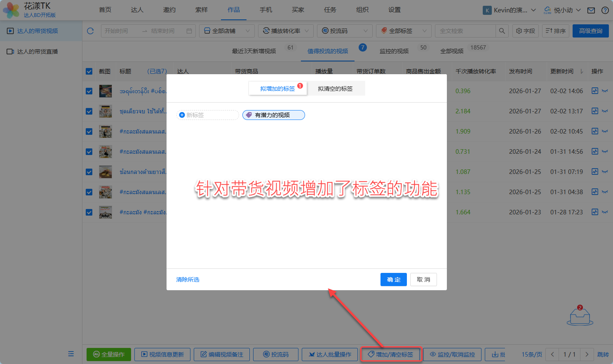Viewport: 613px width, 364px height.
Task: Click the 清除所选 link
Action: (188, 279)
